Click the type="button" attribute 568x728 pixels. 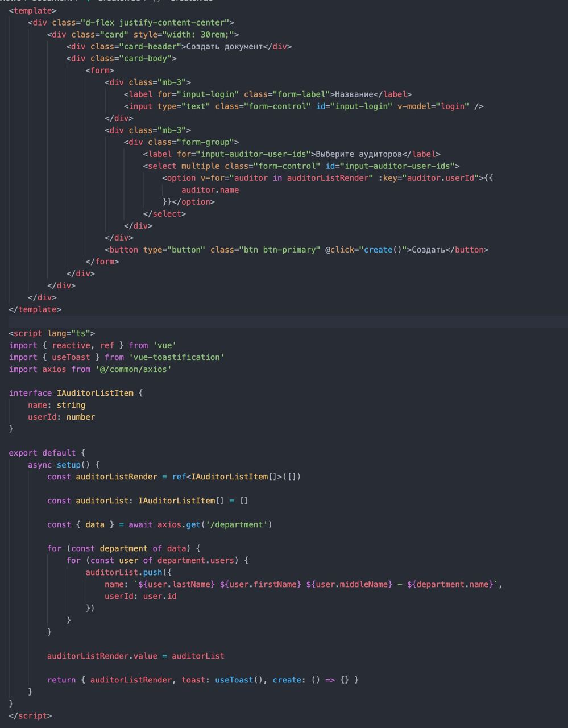point(174,249)
